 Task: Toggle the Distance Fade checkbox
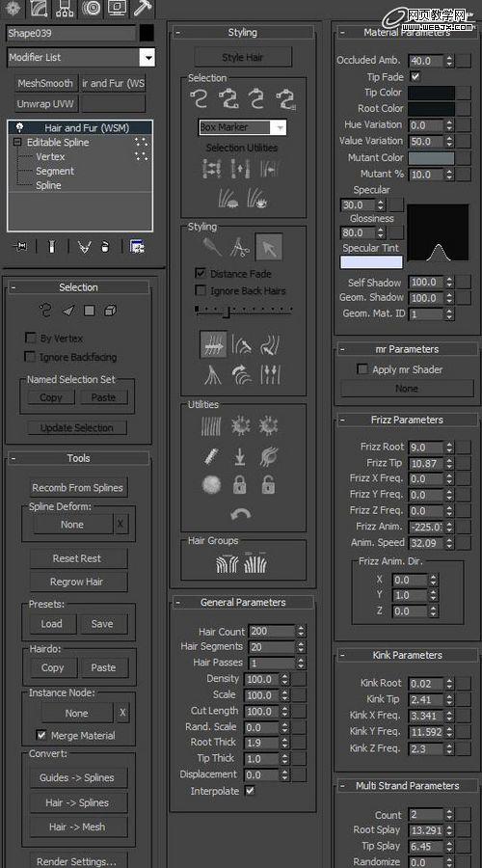201,274
